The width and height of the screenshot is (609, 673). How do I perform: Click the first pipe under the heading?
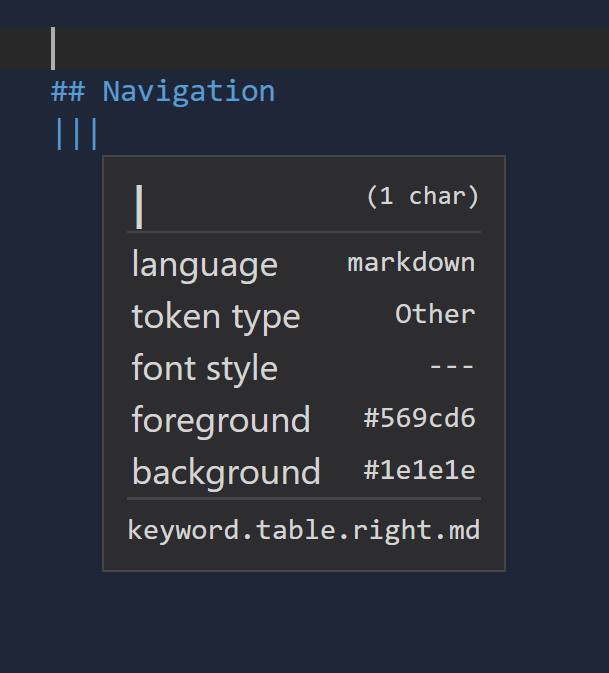click(59, 134)
